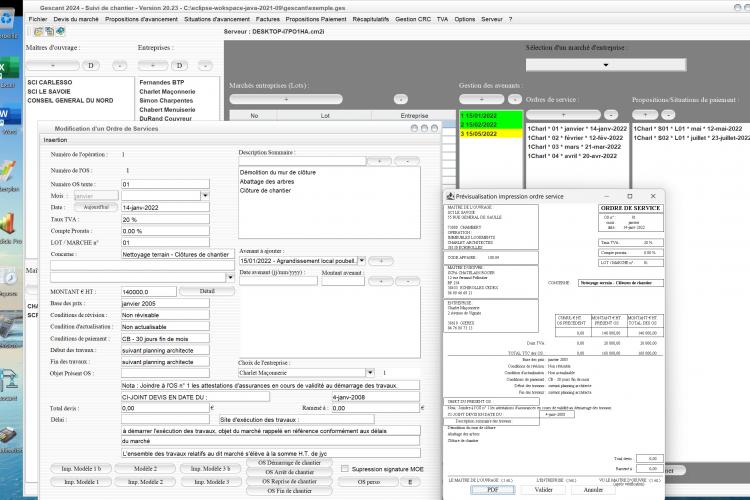Click the Lot column header
The width and height of the screenshot is (750, 500).
[325, 116]
